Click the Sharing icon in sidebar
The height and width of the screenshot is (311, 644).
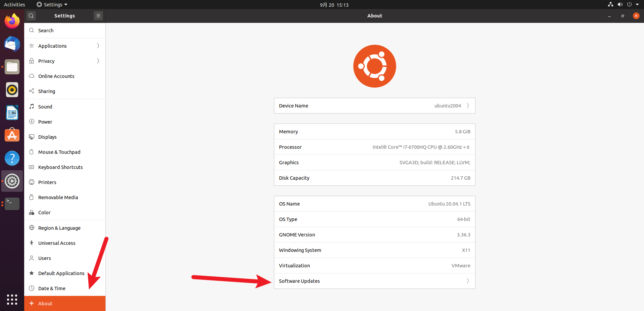pos(32,91)
